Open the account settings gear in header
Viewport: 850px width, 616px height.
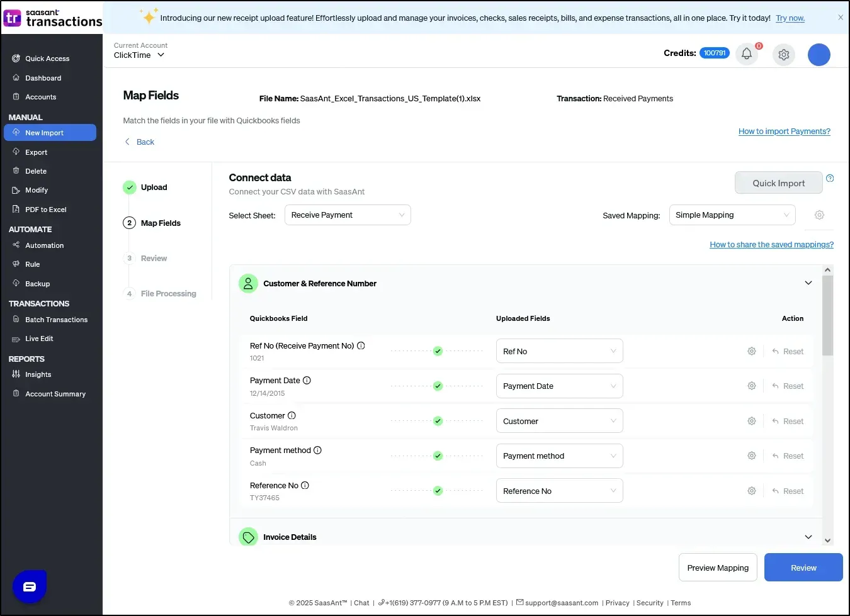(784, 55)
